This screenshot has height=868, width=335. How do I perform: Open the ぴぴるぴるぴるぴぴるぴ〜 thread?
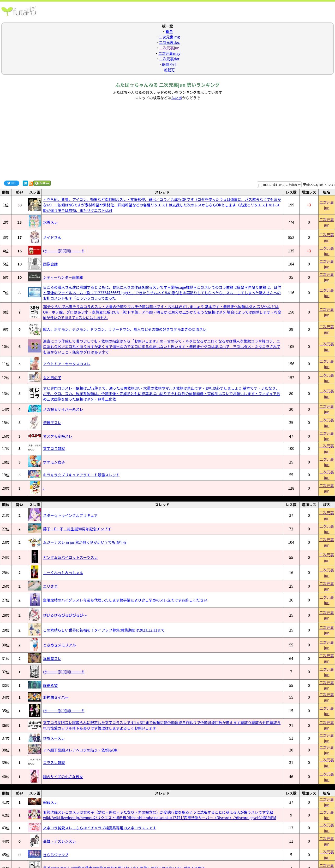pyautogui.click(x=65, y=615)
